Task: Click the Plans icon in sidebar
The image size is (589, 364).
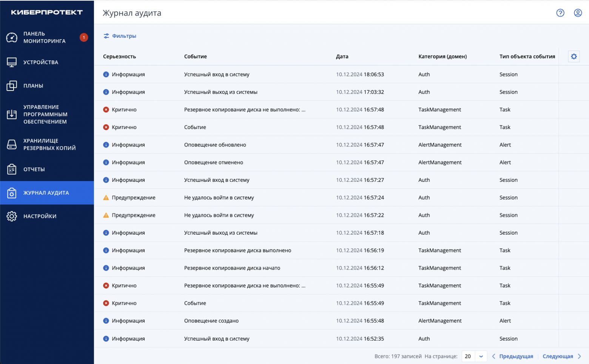Action: tap(12, 86)
